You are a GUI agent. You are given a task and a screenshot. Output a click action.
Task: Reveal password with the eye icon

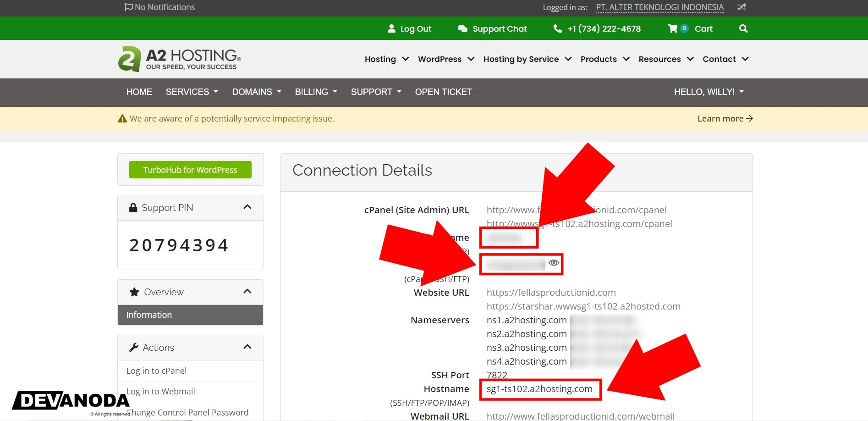(554, 263)
